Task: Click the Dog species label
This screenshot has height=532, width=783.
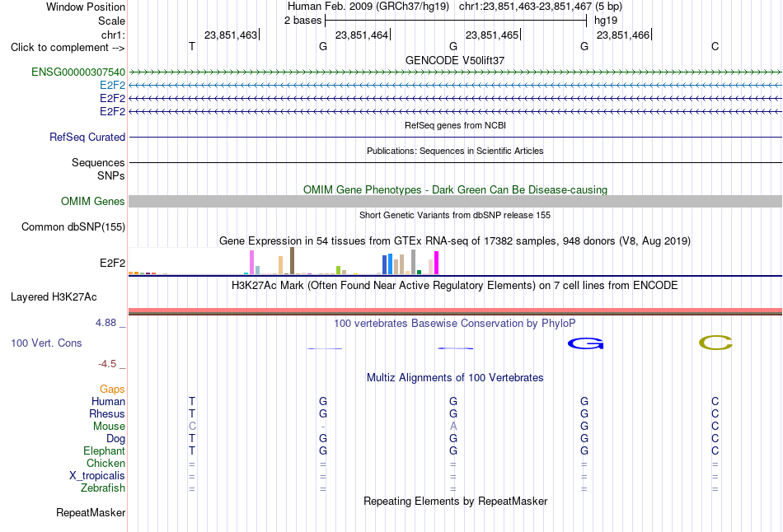Action: tap(115, 439)
